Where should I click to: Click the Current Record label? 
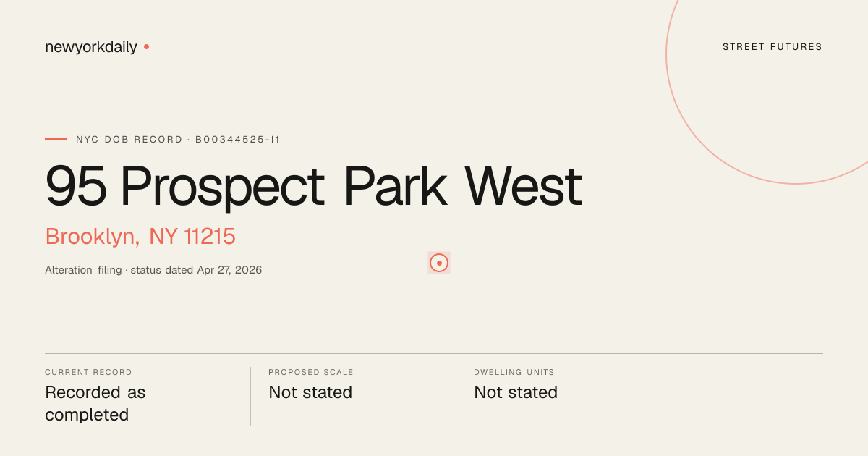click(x=88, y=372)
